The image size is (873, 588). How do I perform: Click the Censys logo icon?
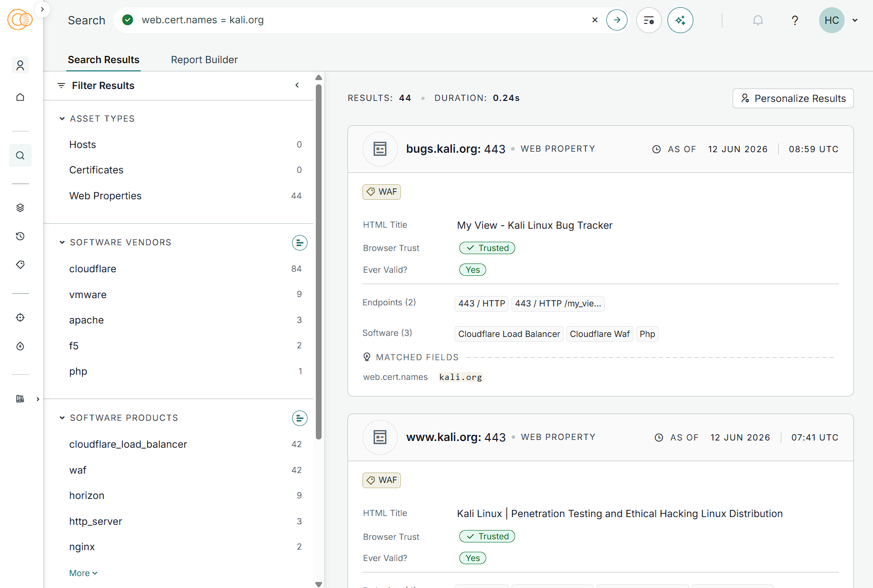pyautogui.click(x=20, y=20)
